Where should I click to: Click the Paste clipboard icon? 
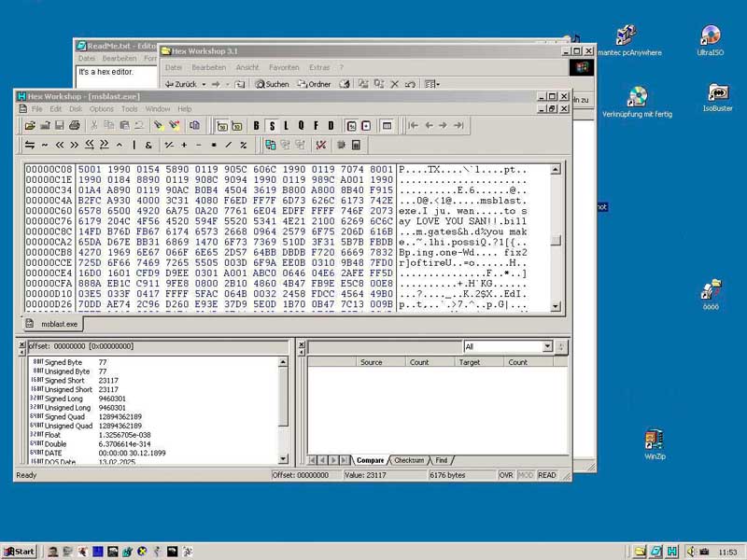(124, 126)
